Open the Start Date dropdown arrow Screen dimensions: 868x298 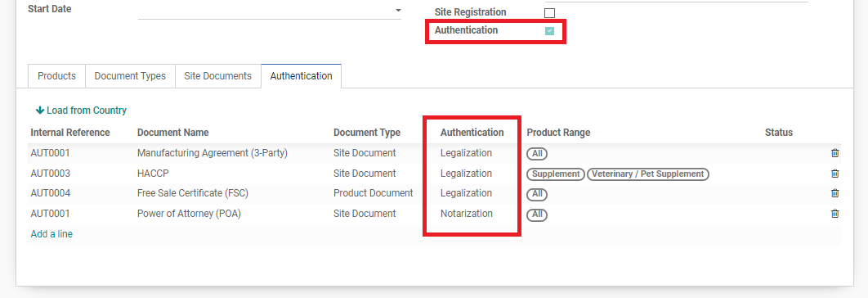pos(397,11)
